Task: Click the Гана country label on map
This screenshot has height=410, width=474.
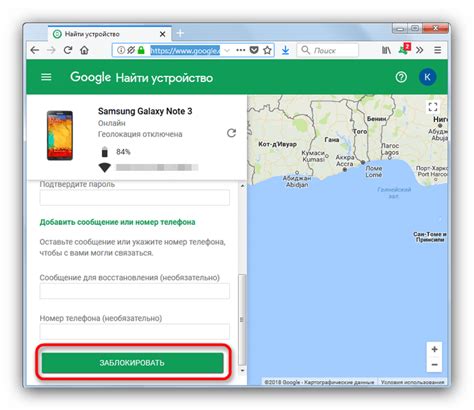Action: [332, 140]
